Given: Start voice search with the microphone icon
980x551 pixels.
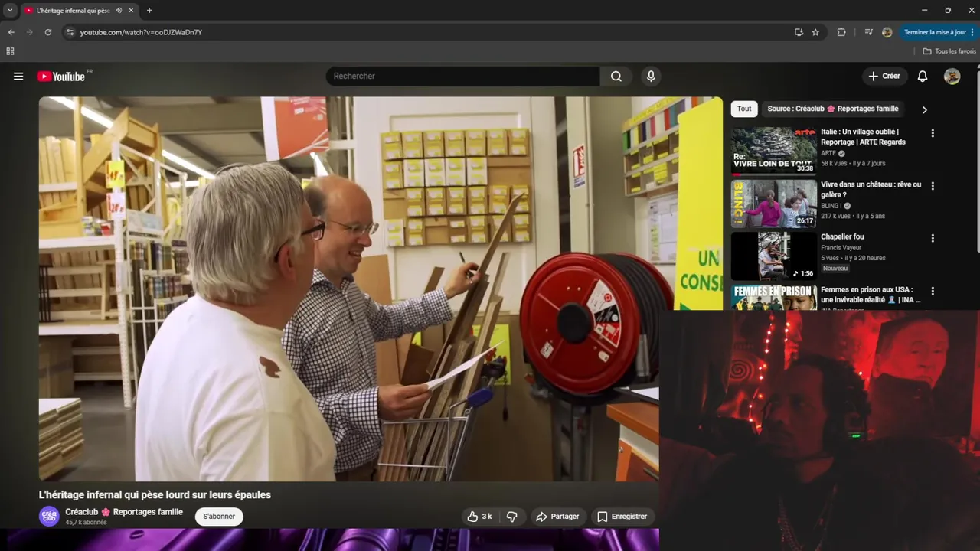Looking at the screenshot, I should (x=651, y=77).
